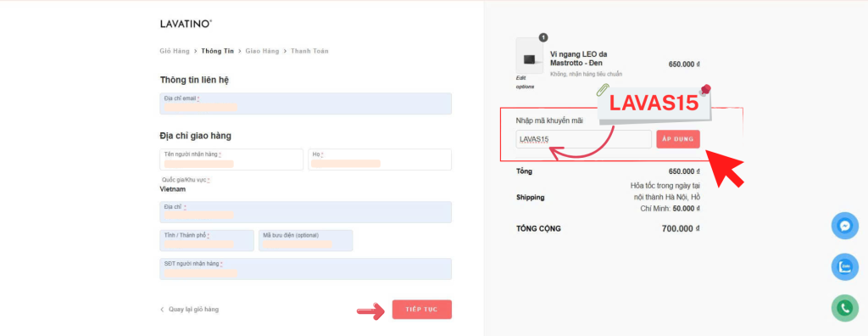Click the shipping fee 50.000 đ text
The height and width of the screenshot is (336, 868).
tap(687, 209)
